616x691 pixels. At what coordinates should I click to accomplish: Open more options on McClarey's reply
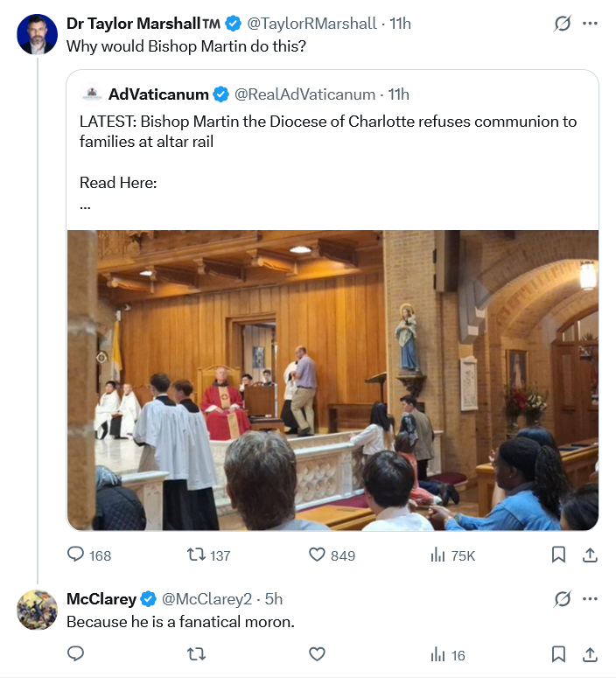pos(591,599)
